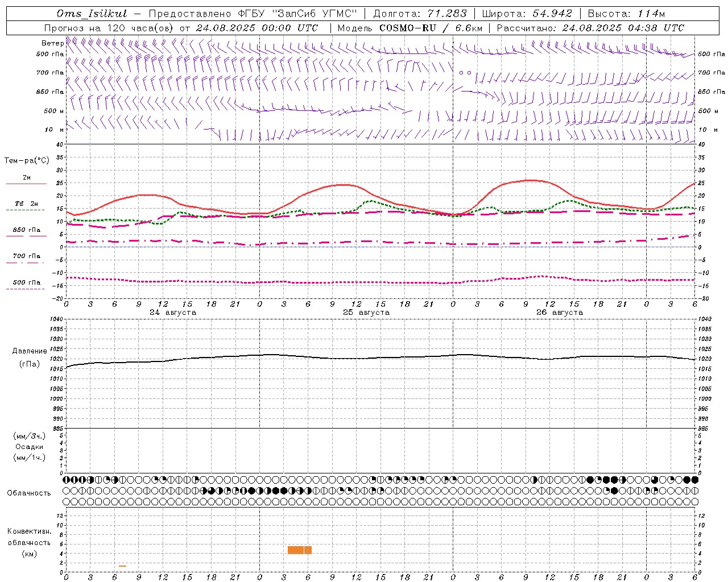Click the (мм/3ч.) precipitation unit label
Screen dimensions: 728x582
click(30, 436)
